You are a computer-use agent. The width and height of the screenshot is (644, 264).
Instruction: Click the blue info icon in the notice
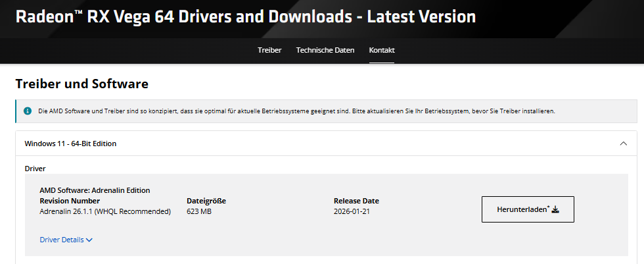point(28,111)
